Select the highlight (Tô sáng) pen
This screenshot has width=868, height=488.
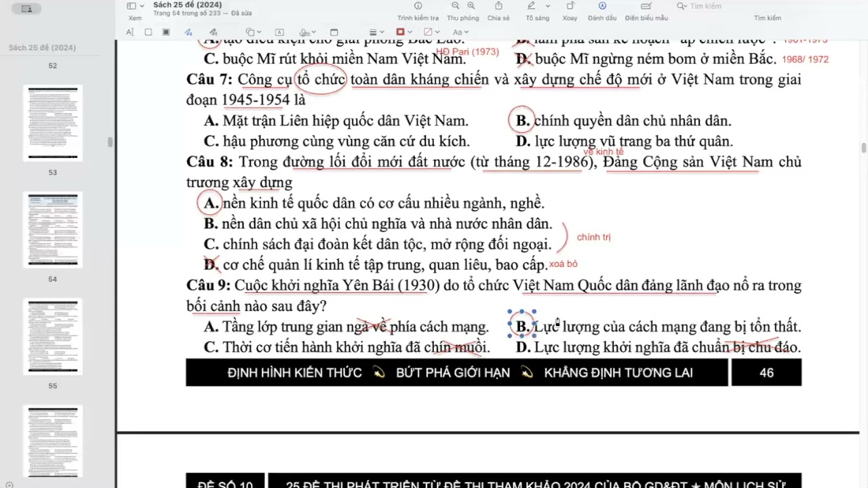click(532, 6)
